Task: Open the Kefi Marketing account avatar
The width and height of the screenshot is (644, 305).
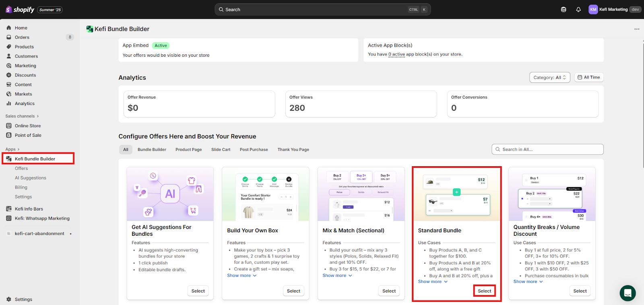Action: pos(593,10)
